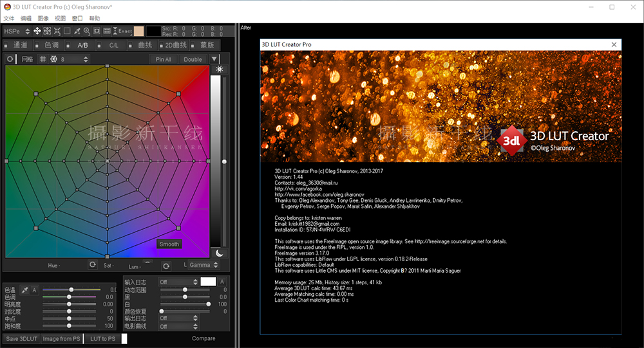644x348 pixels.
Task: Click the black result color swatch
Action: click(x=154, y=31)
